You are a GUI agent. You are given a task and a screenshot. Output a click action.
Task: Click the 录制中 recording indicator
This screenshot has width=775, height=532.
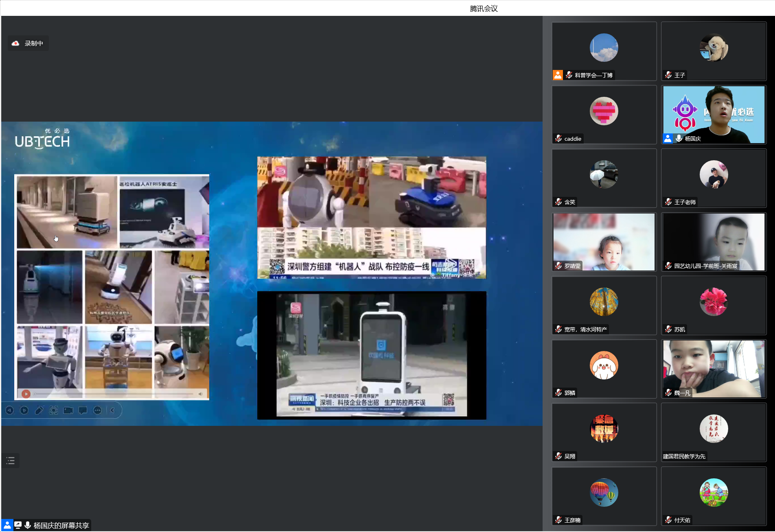tap(28, 43)
